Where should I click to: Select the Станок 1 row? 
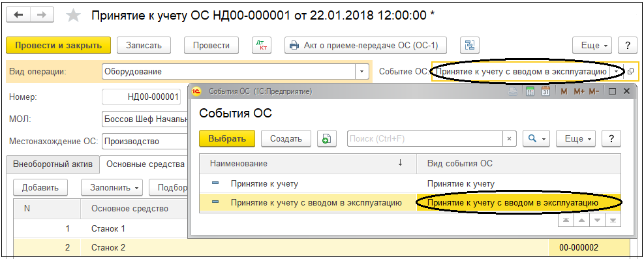(100, 228)
